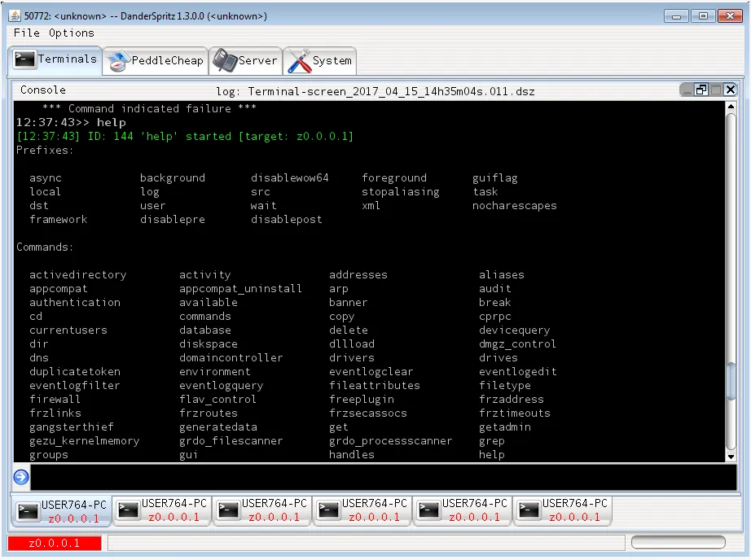The height and width of the screenshot is (560, 751).
Task: Close the DanderSpritz window
Action: pyautogui.click(x=730, y=16)
